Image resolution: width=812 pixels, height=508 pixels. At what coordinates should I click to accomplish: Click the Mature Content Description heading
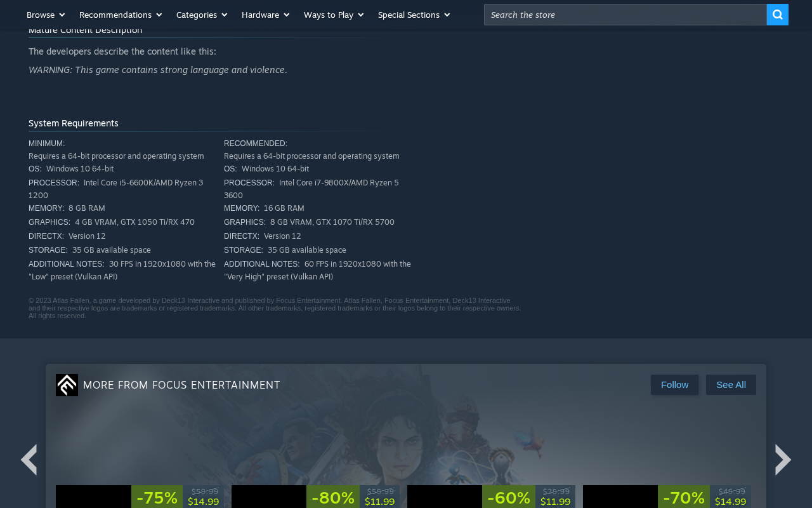(85, 30)
